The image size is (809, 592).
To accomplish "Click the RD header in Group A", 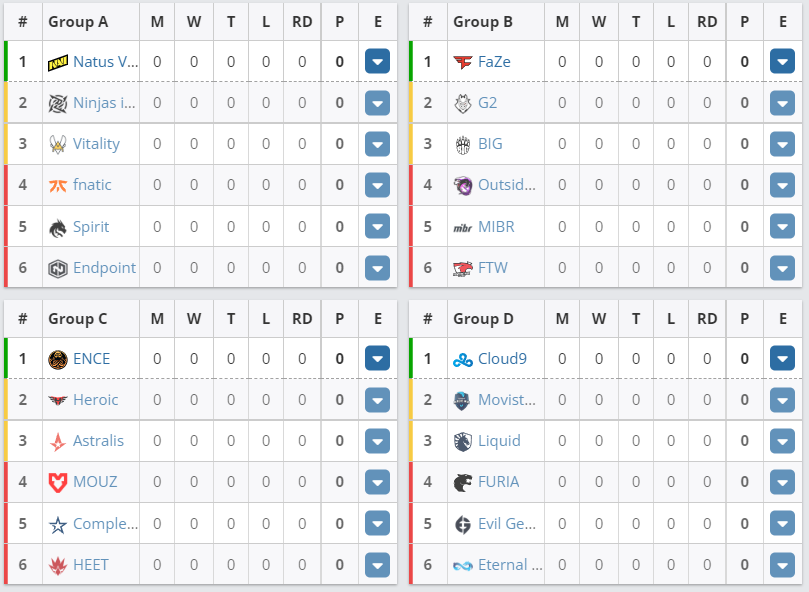I will click(302, 22).
